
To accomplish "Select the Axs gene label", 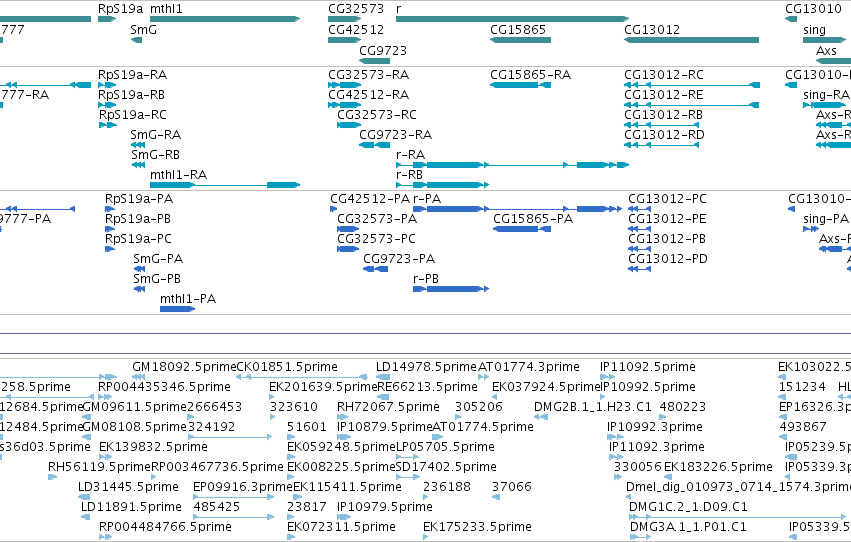I will tap(826, 50).
